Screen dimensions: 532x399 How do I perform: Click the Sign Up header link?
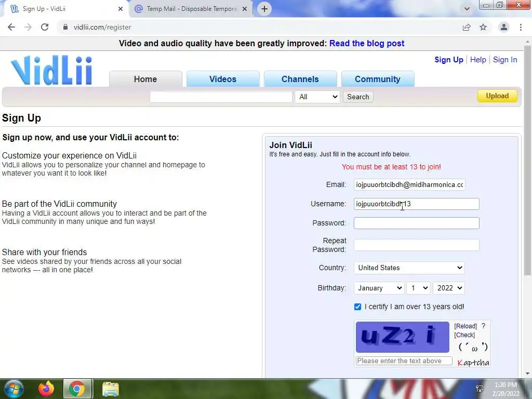[x=449, y=60]
